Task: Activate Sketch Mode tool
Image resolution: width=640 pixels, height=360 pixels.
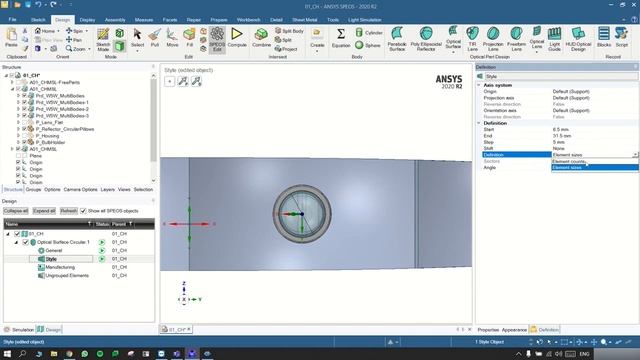Action: (103, 40)
